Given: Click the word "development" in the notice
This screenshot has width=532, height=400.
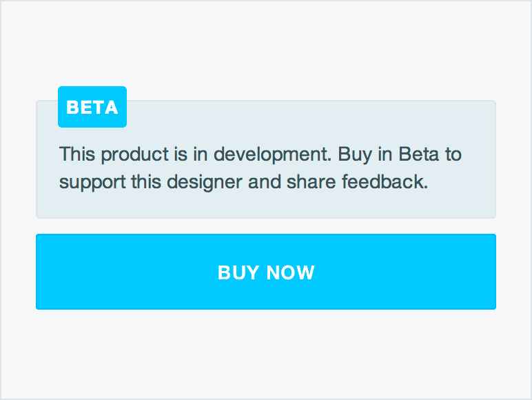Looking at the screenshot, I should (273, 154).
